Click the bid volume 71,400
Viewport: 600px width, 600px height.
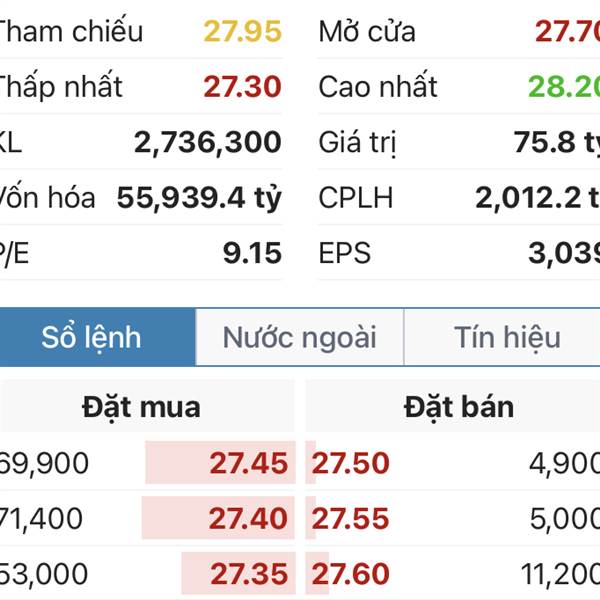[41, 518]
